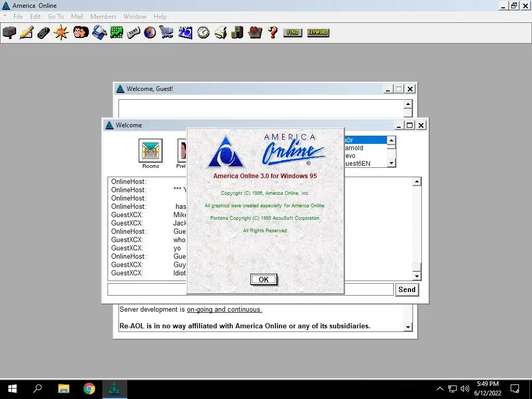Open the Favorite Places heart folder icon
532x399 pixels.
click(255, 33)
